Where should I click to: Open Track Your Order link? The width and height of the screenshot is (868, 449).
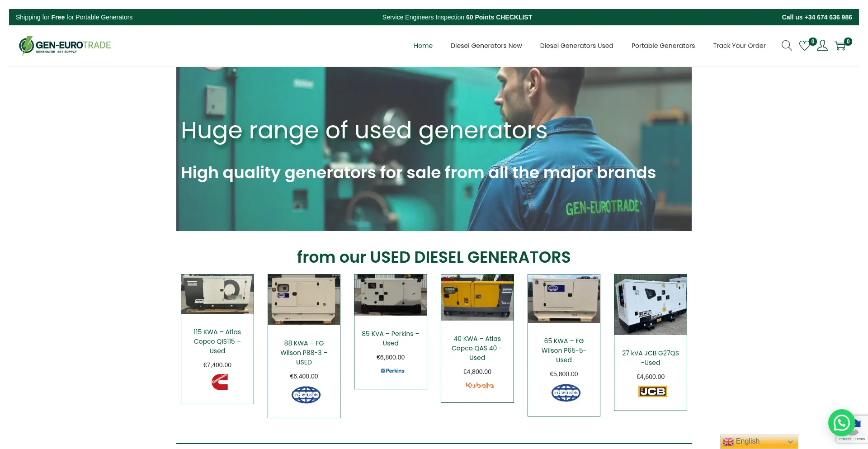pyautogui.click(x=739, y=46)
